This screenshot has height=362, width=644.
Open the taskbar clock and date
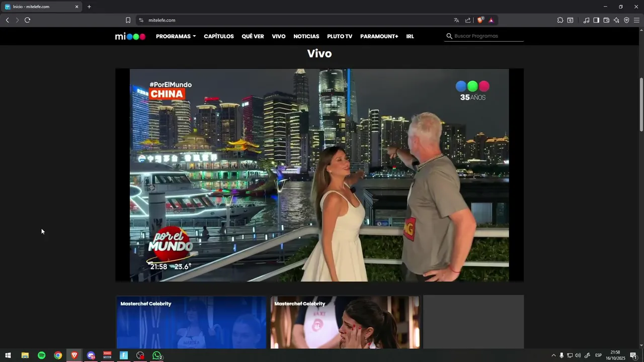pos(615,355)
